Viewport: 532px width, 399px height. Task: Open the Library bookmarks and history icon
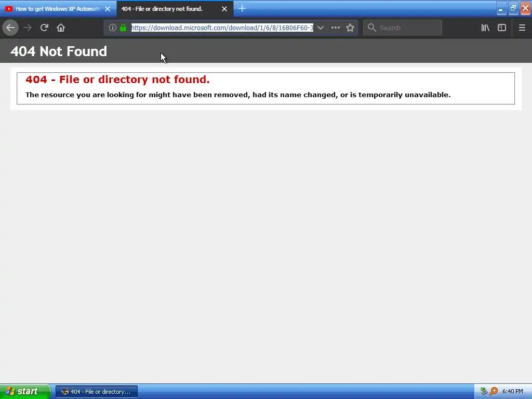click(485, 28)
